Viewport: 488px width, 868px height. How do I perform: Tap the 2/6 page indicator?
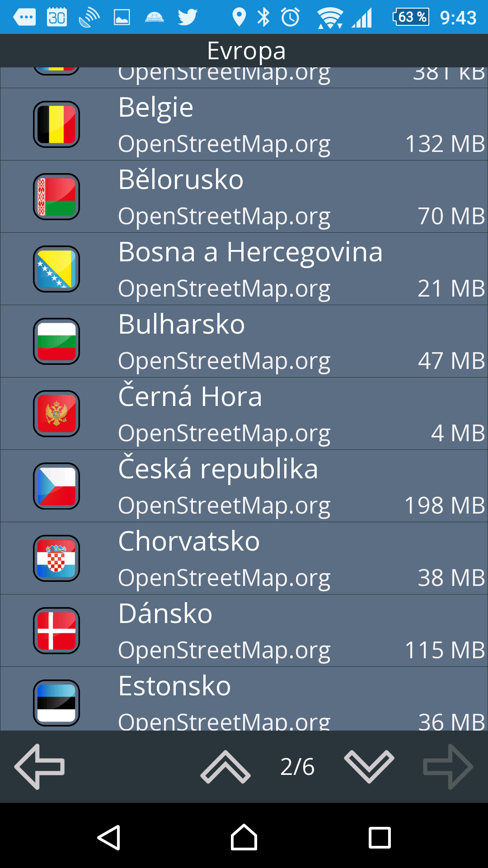[x=297, y=767]
